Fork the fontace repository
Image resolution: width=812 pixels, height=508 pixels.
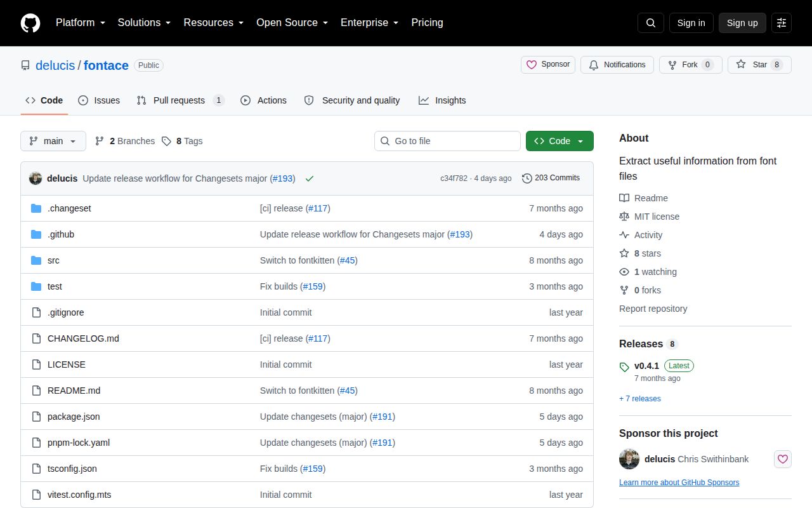tap(691, 65)
